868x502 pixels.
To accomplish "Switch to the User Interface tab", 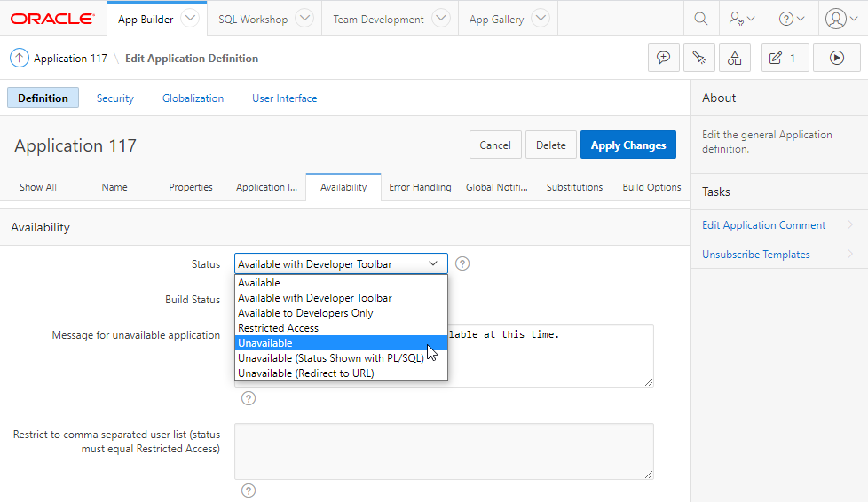I will [285, 98].
